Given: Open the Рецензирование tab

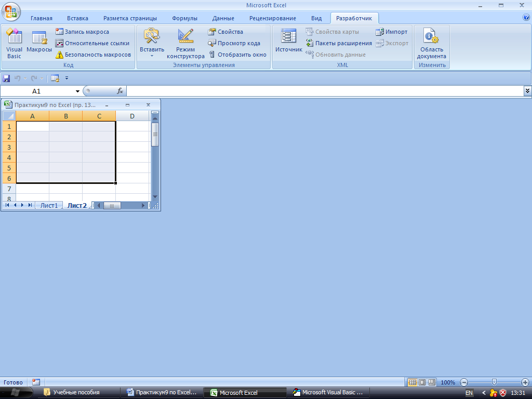Looking at the screenshot, I should click(272, 18).
